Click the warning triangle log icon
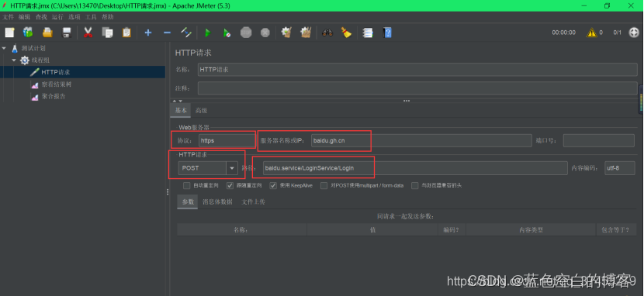Image resolution: width=644 pixels, height=296 pixels. coord(591,33)
